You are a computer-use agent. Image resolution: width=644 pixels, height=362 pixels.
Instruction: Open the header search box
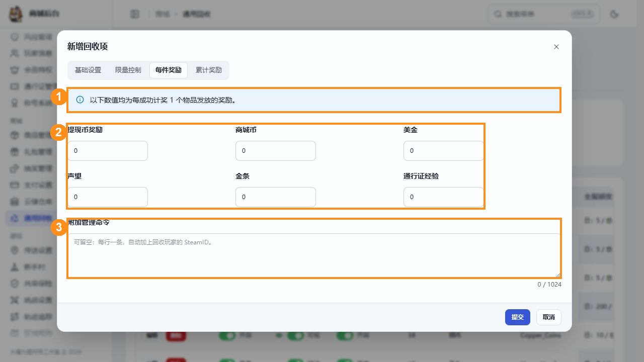tap(542, 14)
